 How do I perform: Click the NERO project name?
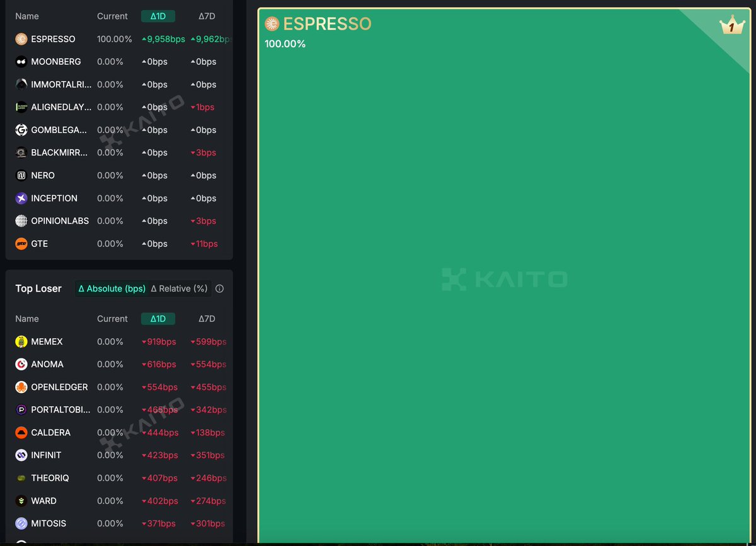point(43,175)
